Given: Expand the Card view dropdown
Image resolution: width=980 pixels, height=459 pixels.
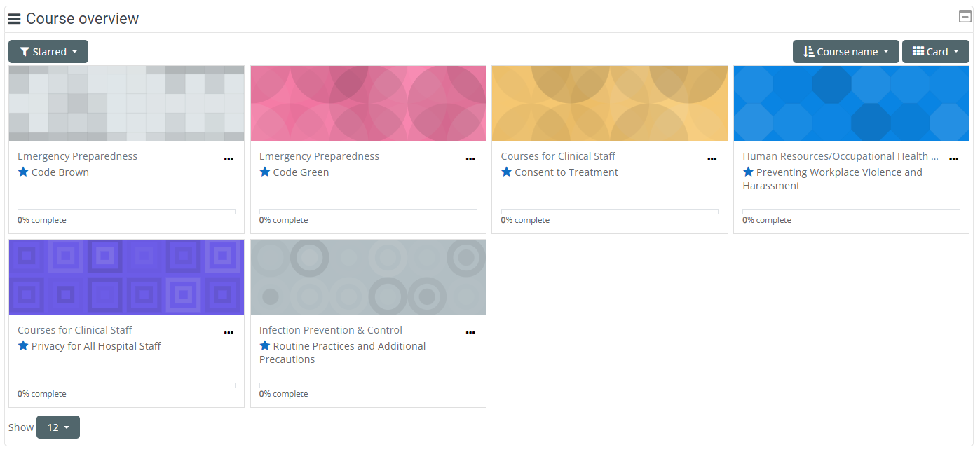Looking at the screenshot, I should pos(935,52).
